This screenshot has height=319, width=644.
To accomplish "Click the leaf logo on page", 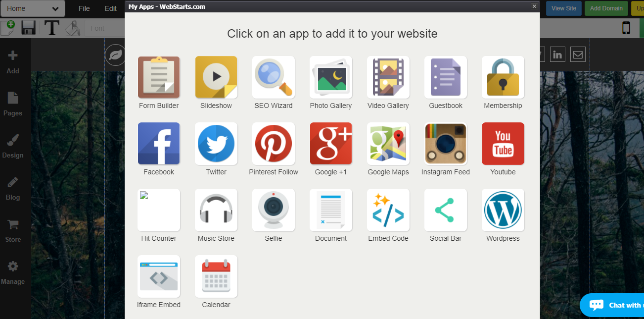I will pos(115,54).
